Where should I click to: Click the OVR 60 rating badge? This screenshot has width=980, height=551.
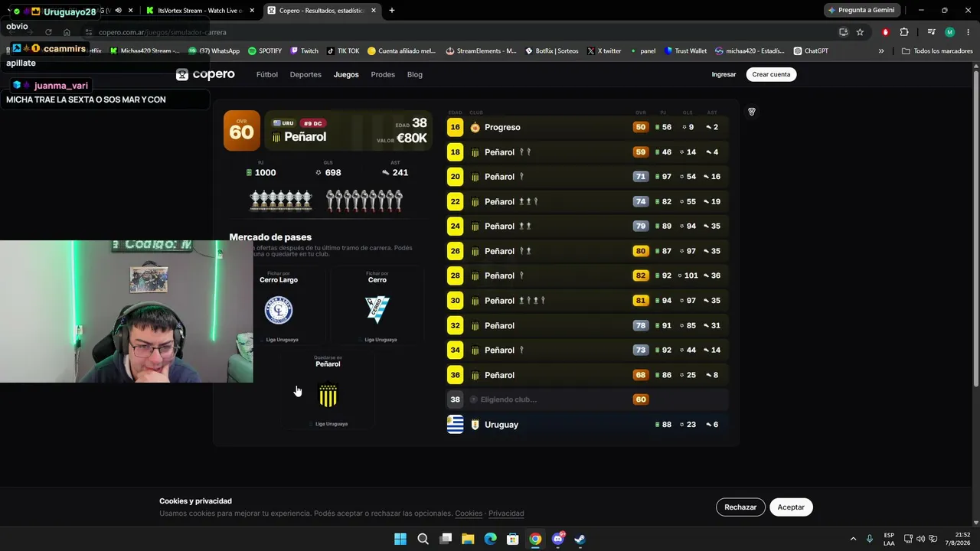click(x=242, y=131)
